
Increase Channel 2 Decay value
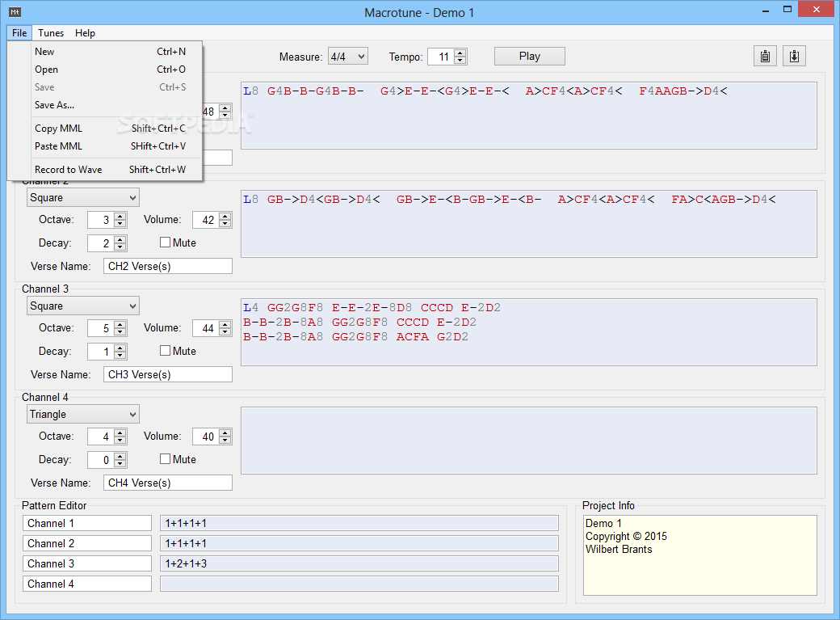click(120, 239)
